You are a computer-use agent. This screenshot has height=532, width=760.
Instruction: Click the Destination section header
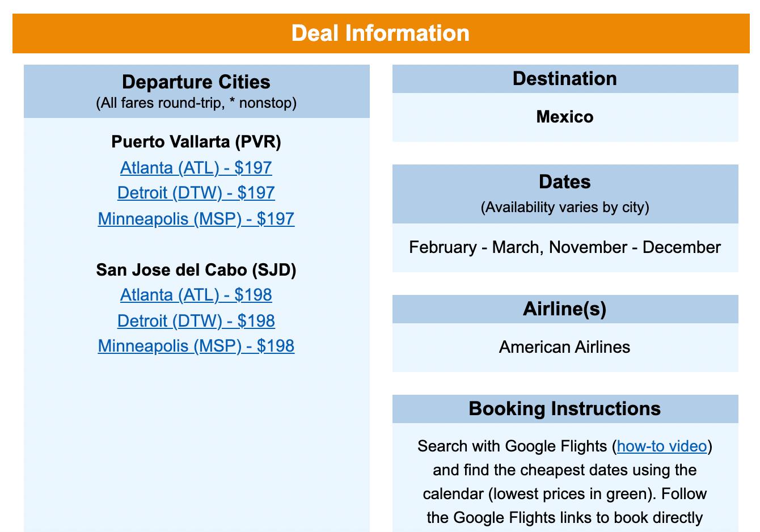click(x=565, y=79)
